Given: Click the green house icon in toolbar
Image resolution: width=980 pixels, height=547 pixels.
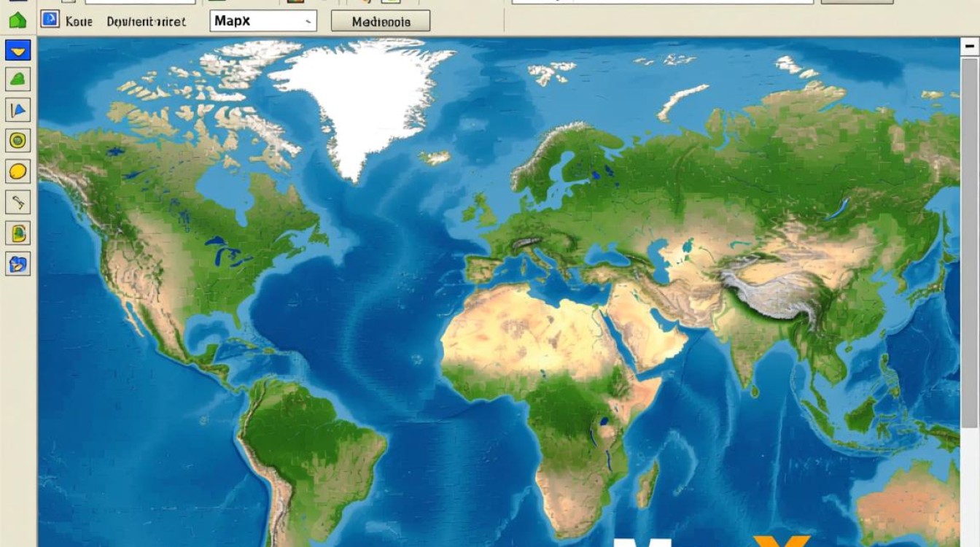Looking at the screenshot, I should (17, 20).
